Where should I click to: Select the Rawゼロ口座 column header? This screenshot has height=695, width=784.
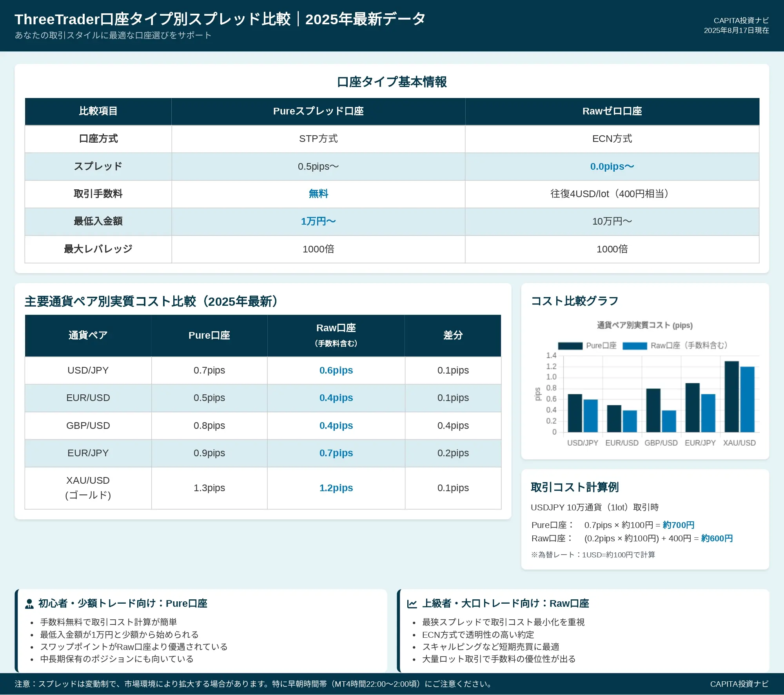click(612, 111)
